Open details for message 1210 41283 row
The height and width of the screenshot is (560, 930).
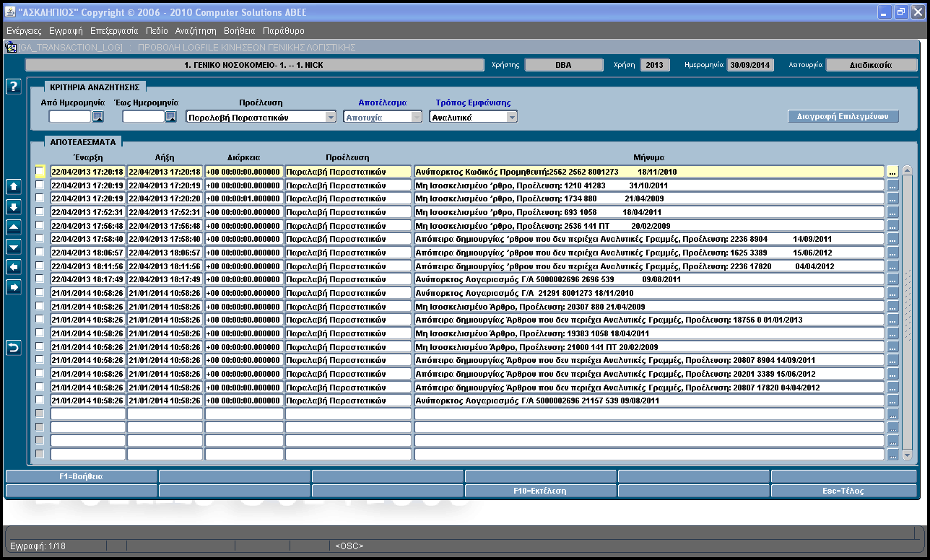[x=892, y=185]
